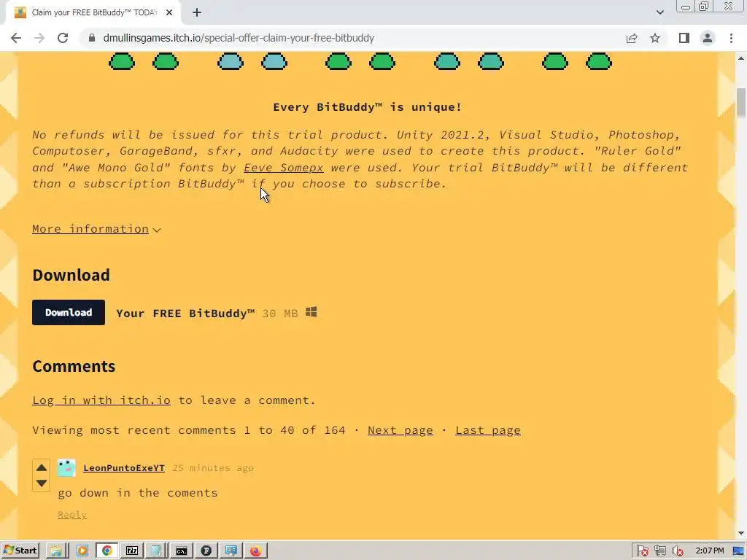Reply to LeonPuntoExeYT's comment
Screen dimensions: 747x560
point(72,514)
